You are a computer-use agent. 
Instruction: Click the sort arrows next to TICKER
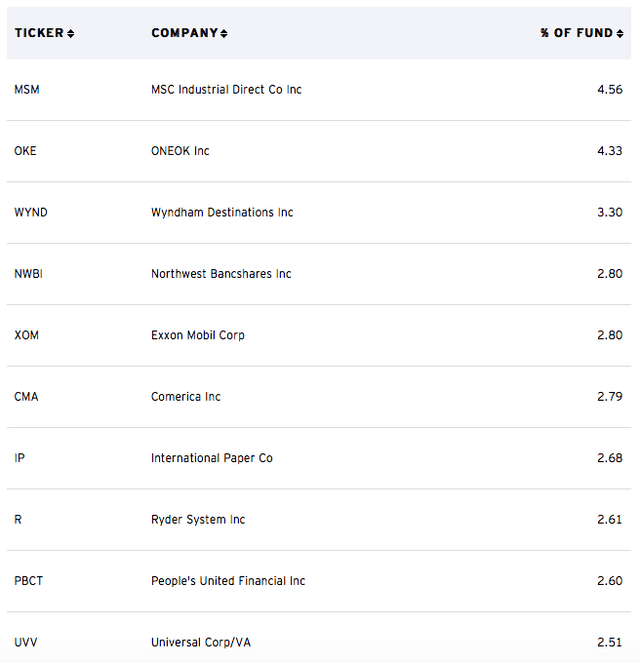(71, 34)
